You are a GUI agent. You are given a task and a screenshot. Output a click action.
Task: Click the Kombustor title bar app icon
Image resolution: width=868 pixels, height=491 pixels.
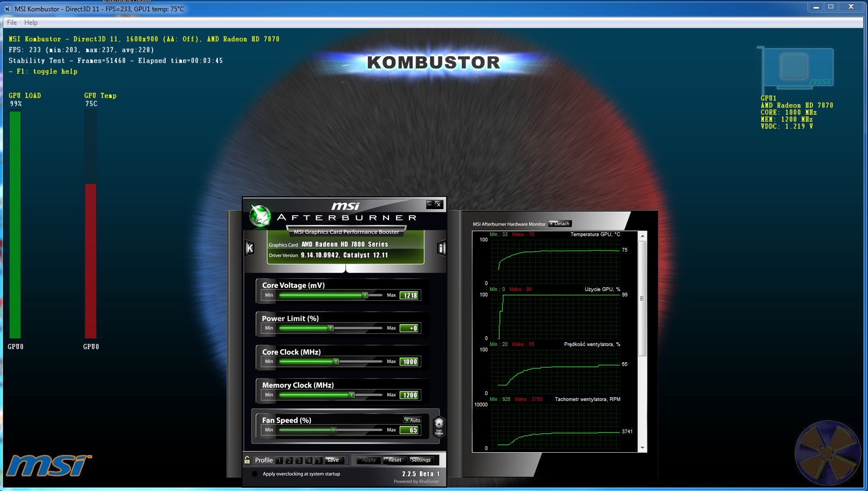point(8,9)
